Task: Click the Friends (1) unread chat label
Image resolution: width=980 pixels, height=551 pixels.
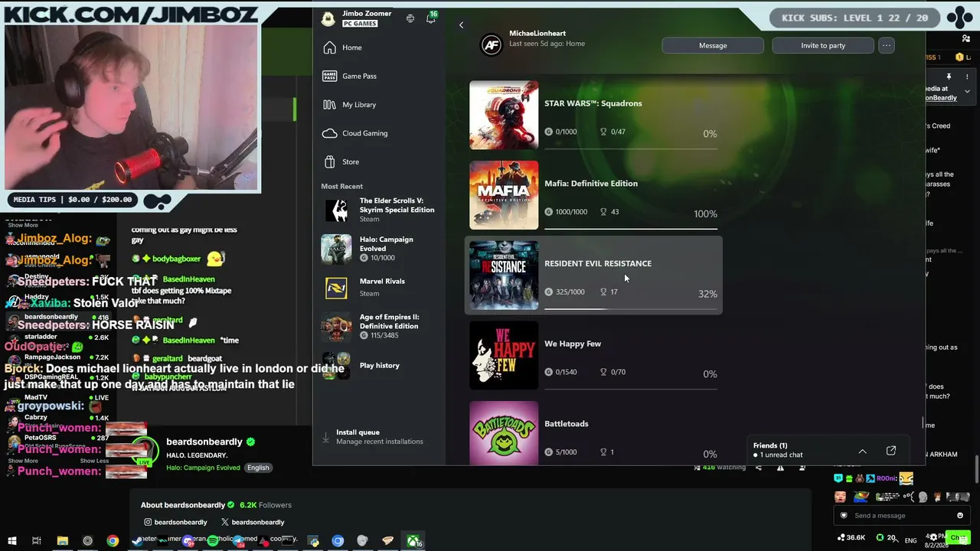Action: (x=778, y=450)
